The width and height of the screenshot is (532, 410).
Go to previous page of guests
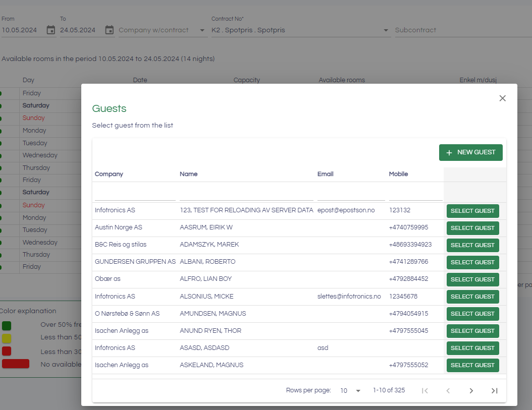click(448, 390)
